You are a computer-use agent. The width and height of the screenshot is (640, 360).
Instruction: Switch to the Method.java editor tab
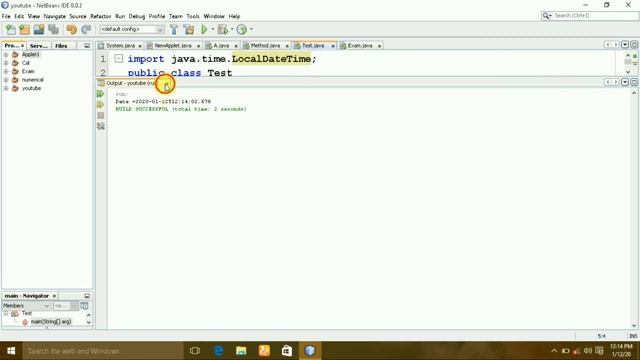tap(265, 46)
